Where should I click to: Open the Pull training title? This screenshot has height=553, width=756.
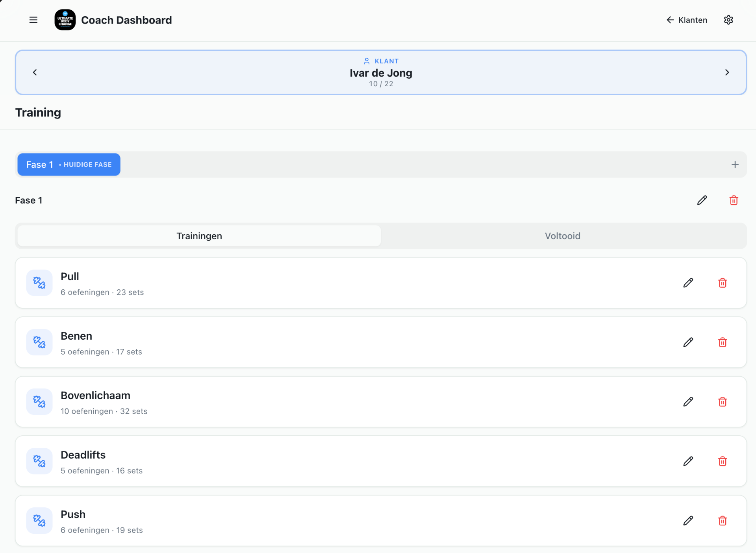click(x=70, y=277)
